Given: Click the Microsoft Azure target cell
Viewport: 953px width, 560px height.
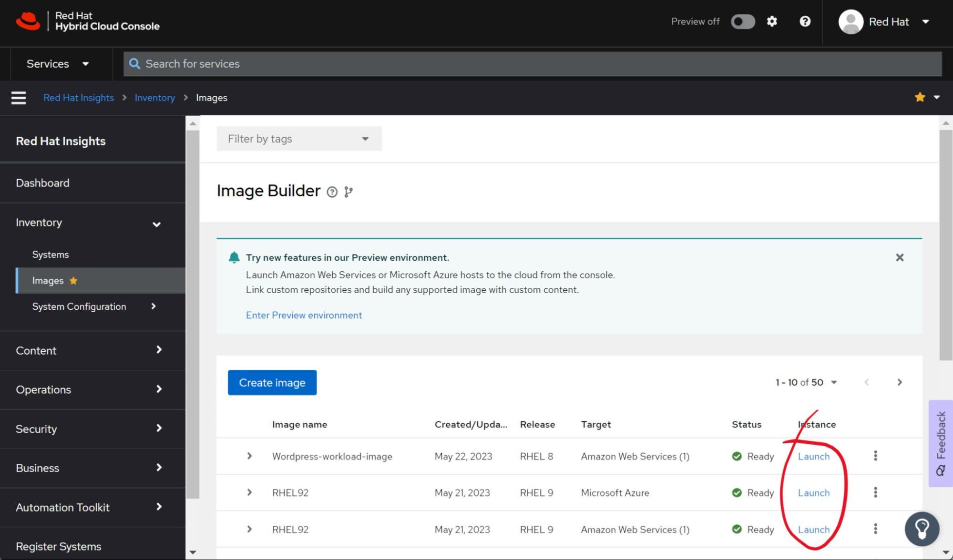Looking at the screenshot, I should click(x=615, y=493).
